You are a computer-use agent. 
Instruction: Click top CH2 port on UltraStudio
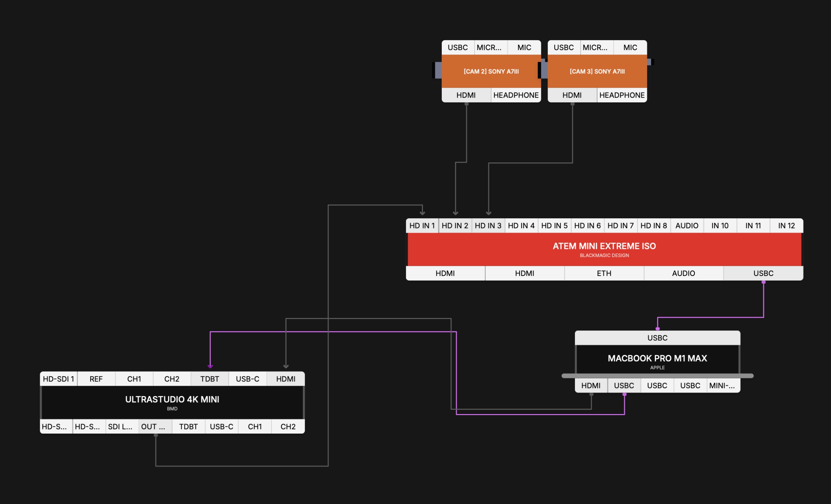click(172, 379)
